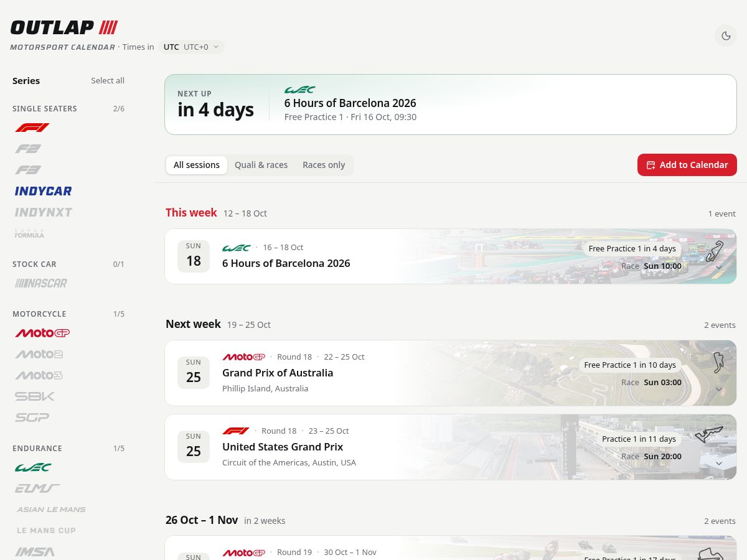
Task: Click the OUTLAP logo
Action: pyautogui.click(x=64, y=27)
